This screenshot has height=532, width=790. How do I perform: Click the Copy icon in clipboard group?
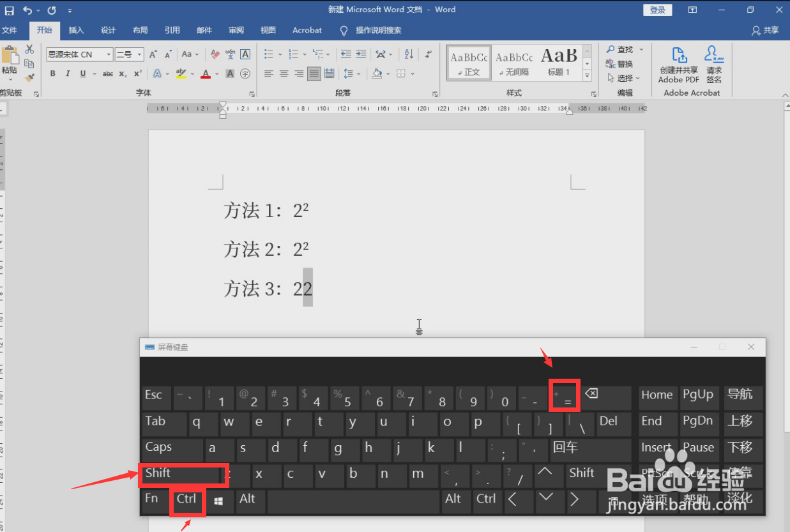click(x=29, y=63)
